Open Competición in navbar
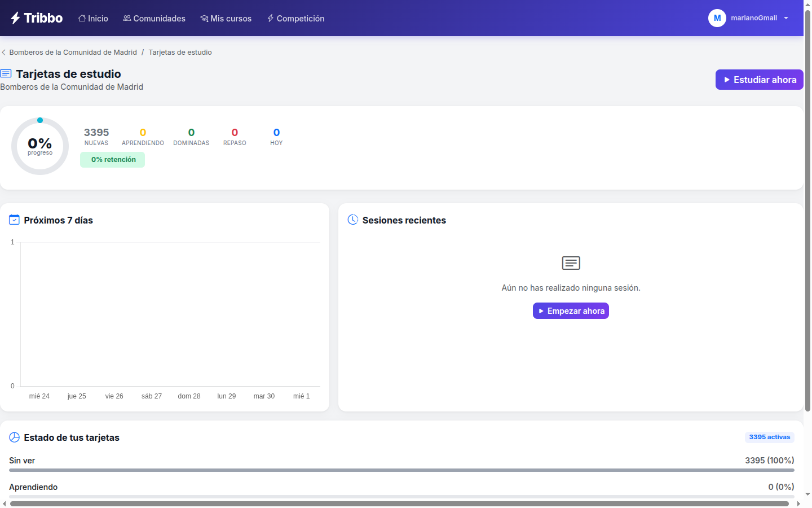This screenshot has height=508, width=812. tap(295, 19)
